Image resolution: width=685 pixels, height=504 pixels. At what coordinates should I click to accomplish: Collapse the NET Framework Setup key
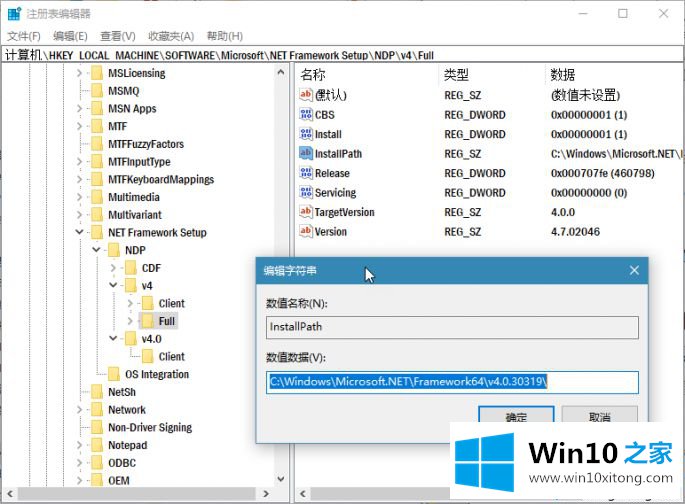(x=79, y=232)
